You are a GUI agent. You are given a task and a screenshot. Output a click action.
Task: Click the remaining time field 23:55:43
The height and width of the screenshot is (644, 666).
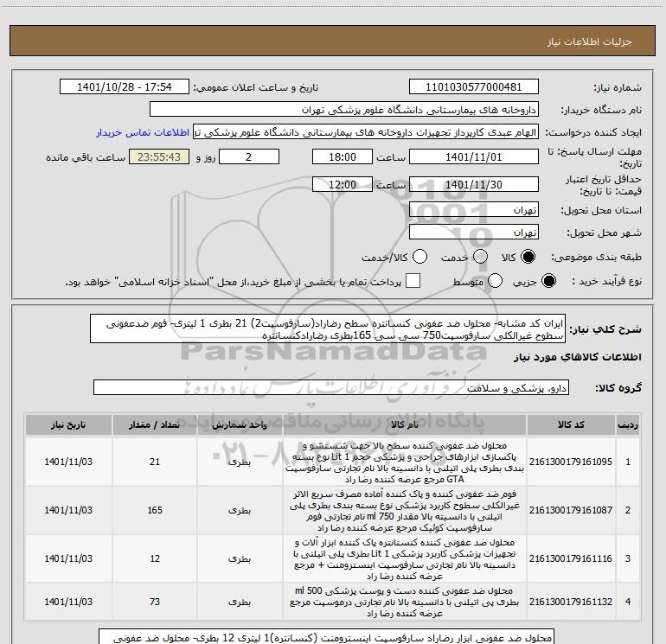click(x=159, y=156)
